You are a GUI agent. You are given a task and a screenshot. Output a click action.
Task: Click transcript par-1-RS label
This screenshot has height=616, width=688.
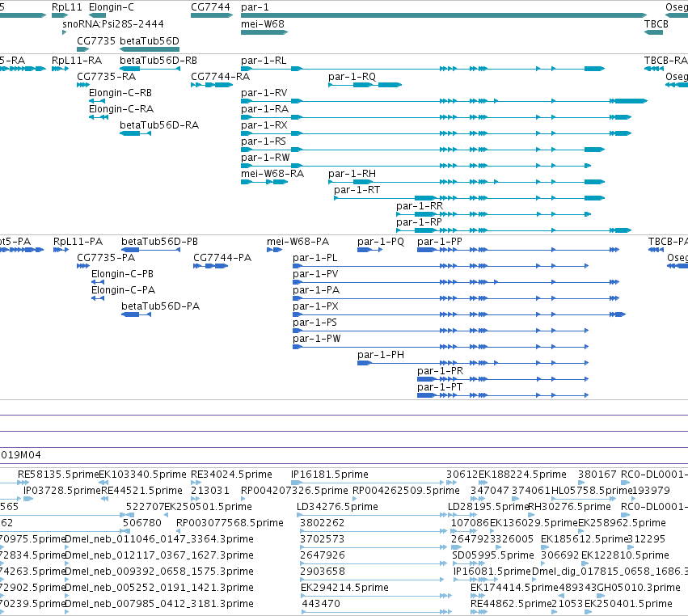pos(264,141)
